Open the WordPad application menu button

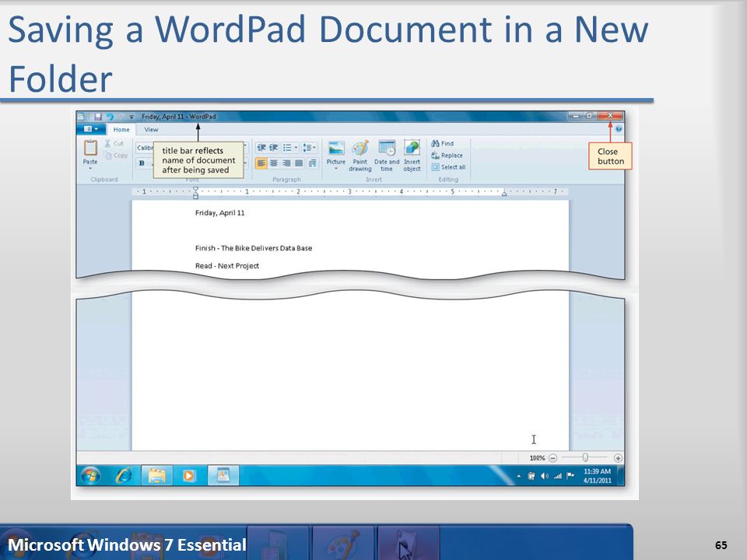coord(91,129)
